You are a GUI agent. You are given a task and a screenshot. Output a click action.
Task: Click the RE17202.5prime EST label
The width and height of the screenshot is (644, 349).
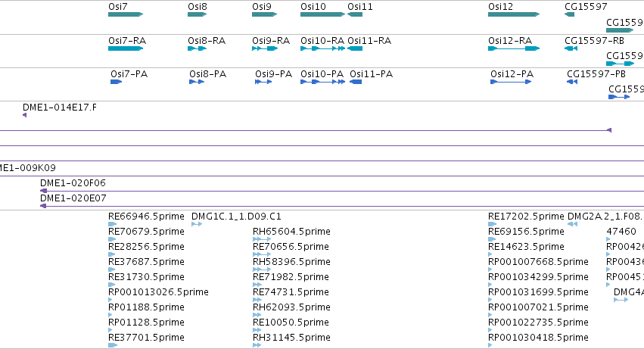[x=526, y=217]
